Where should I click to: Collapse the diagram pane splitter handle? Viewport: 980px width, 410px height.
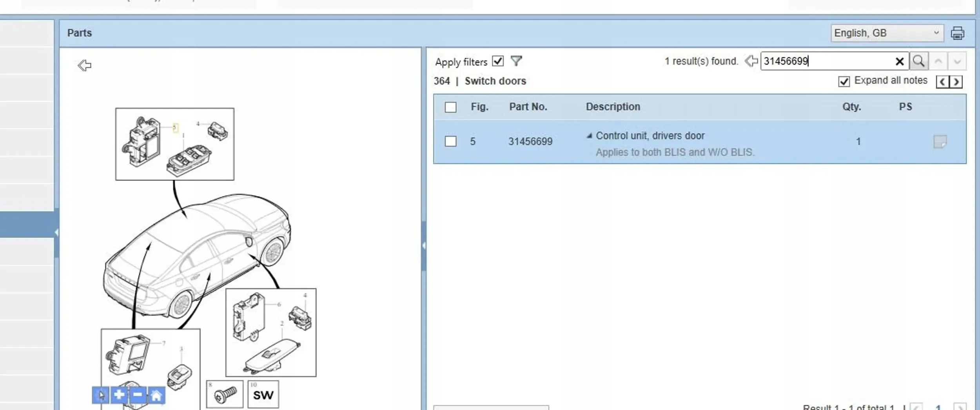point(424,246)
